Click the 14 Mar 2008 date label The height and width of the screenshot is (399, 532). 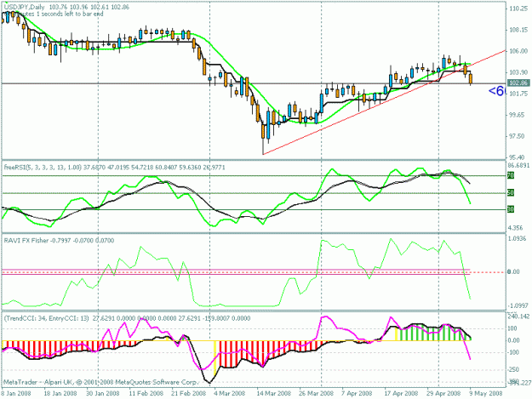273,394
